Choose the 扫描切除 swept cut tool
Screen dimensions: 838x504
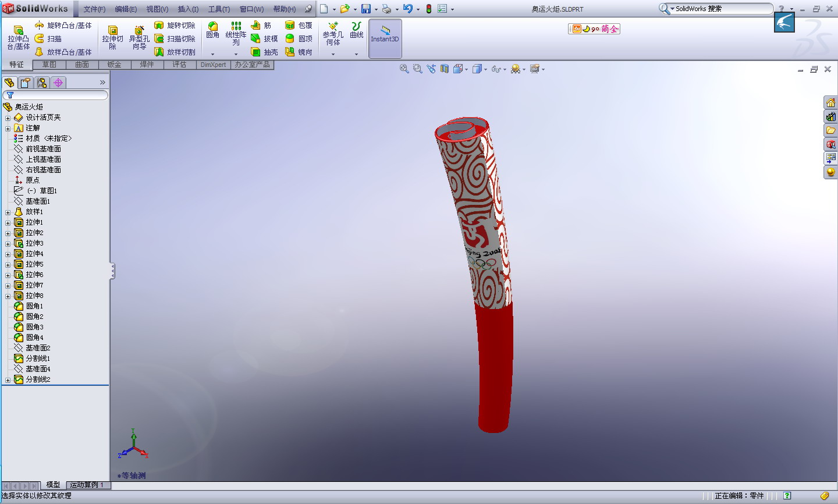(175, 39)
